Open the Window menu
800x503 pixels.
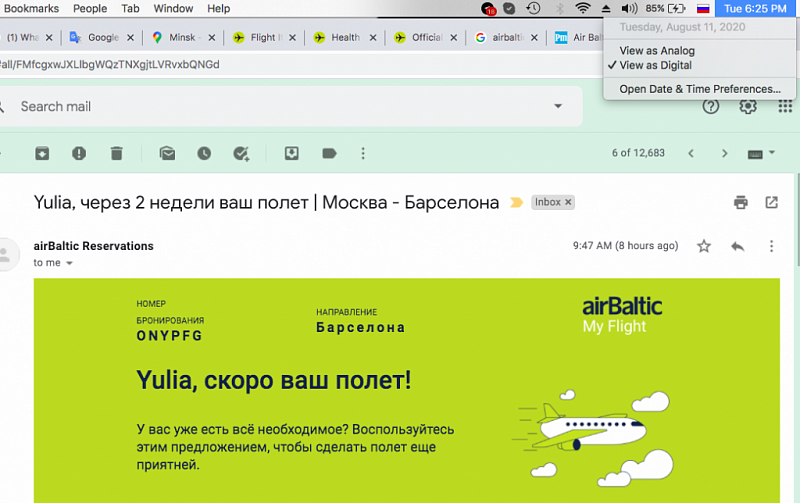click(x=173, y=9)
